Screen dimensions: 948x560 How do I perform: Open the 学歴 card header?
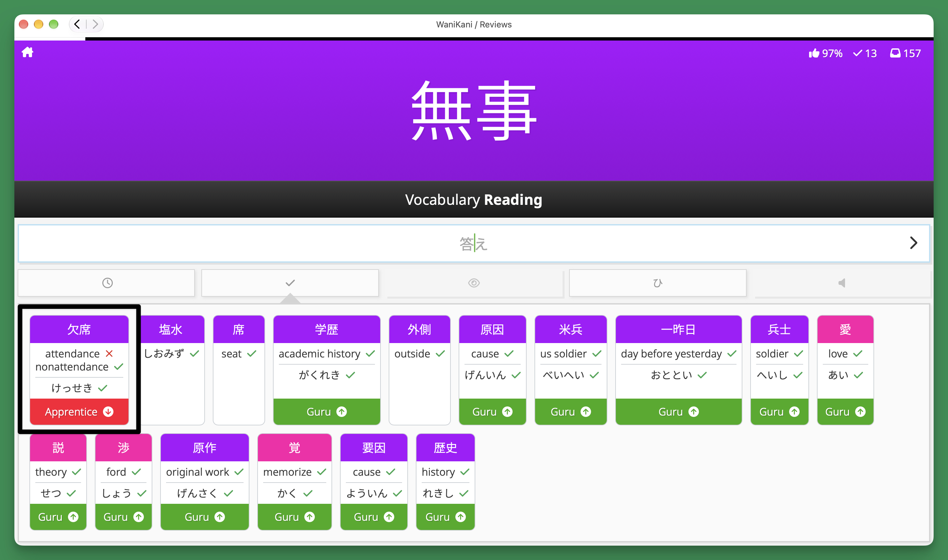click(x=327, y=329)
